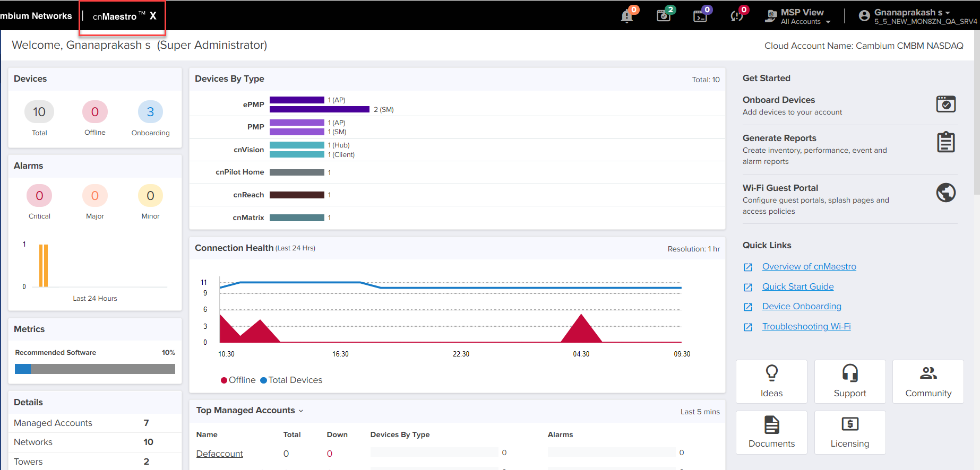Open the terminal jobs icon in header
The height and width of the screenshot is (470, 980).
pyautogui.click(x=700, y=16)
